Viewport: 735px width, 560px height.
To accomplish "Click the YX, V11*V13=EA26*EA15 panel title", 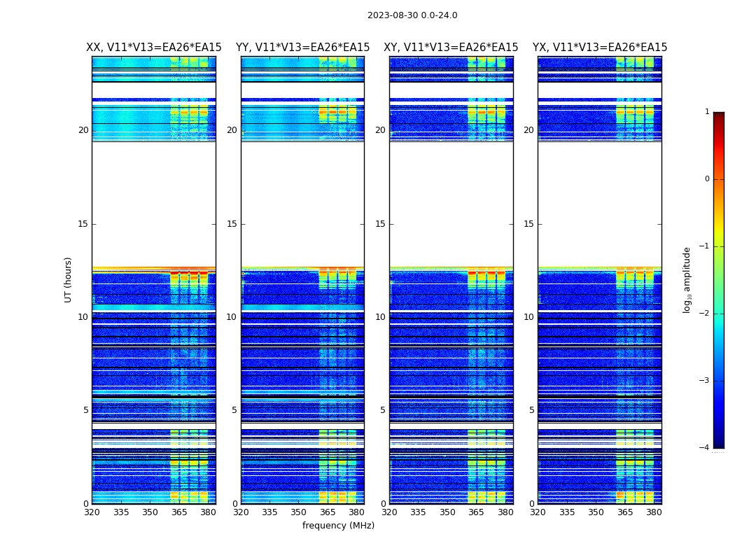I will pos(600,48).
